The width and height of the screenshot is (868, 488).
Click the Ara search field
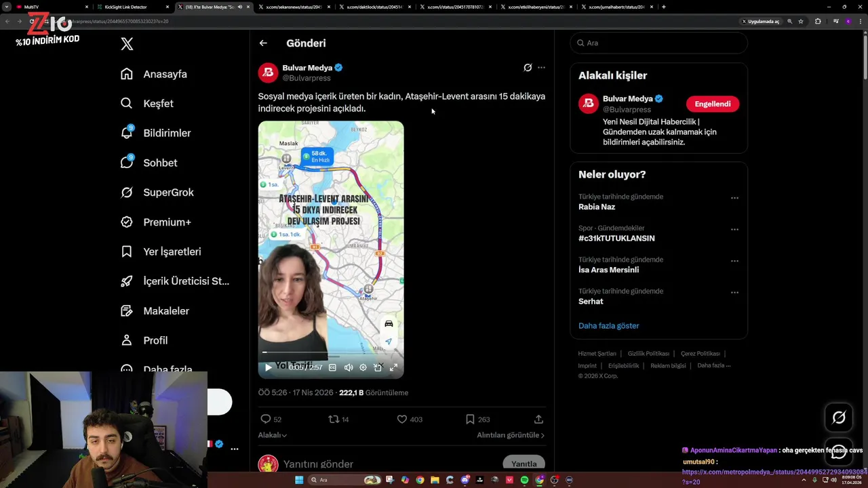tap(658, 43)
